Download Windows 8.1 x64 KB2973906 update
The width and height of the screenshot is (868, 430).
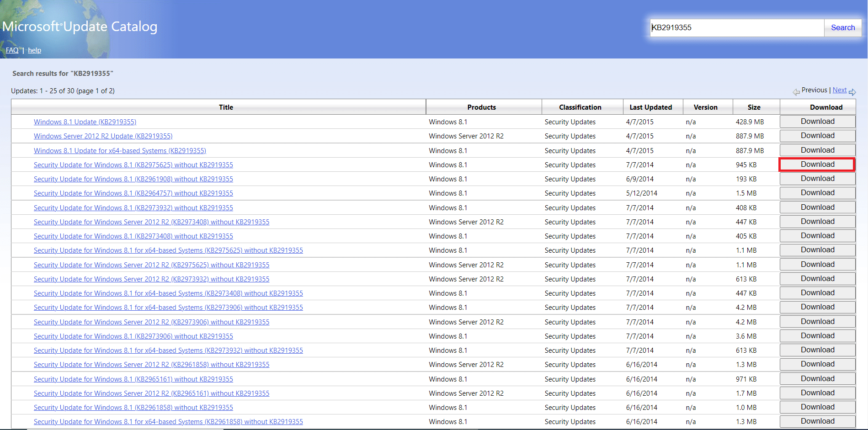click(817, 307)
